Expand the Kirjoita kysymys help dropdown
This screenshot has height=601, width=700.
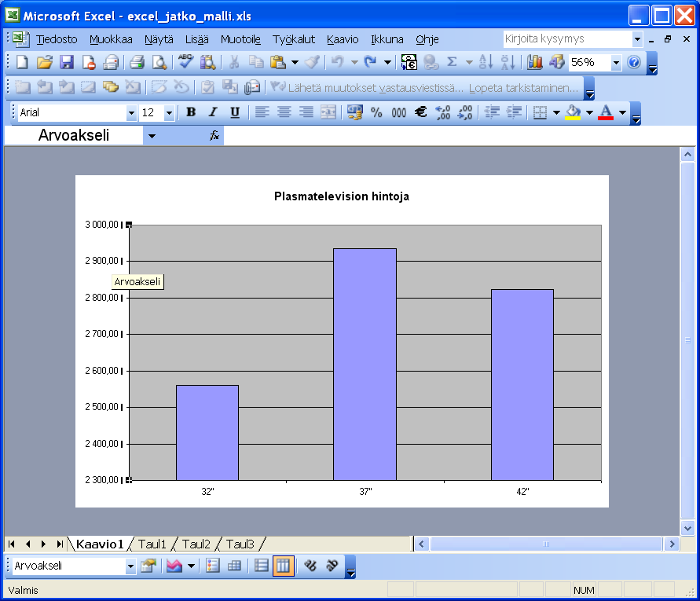637,39
